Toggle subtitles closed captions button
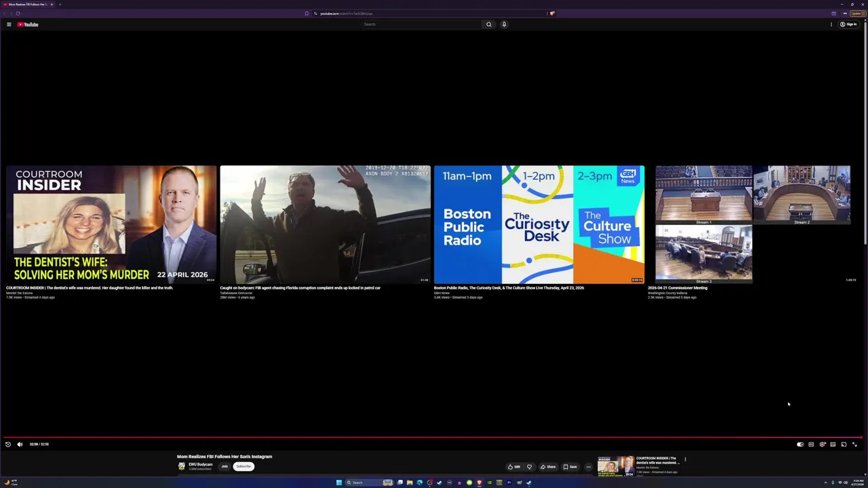This screenshot has width=868, height=488. click(811, 445)
